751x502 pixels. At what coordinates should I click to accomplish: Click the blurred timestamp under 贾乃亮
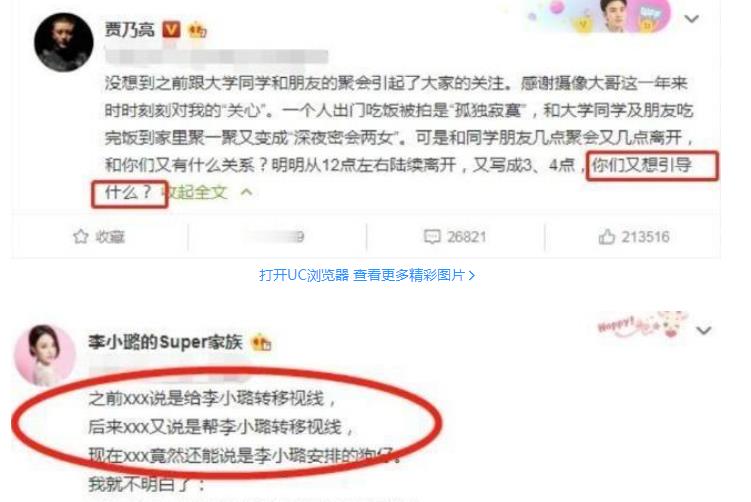[216, 57]
